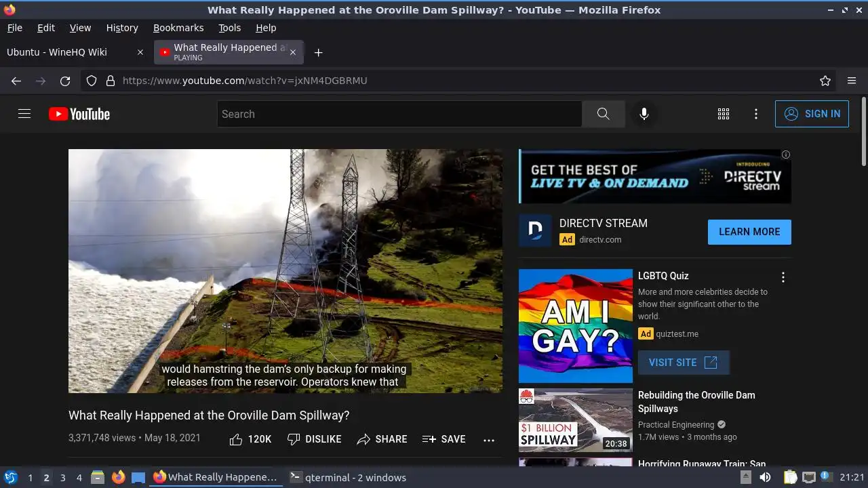This screenshot has height=488, width=868.
Task: Show site security padlock info
Action: 111,81
